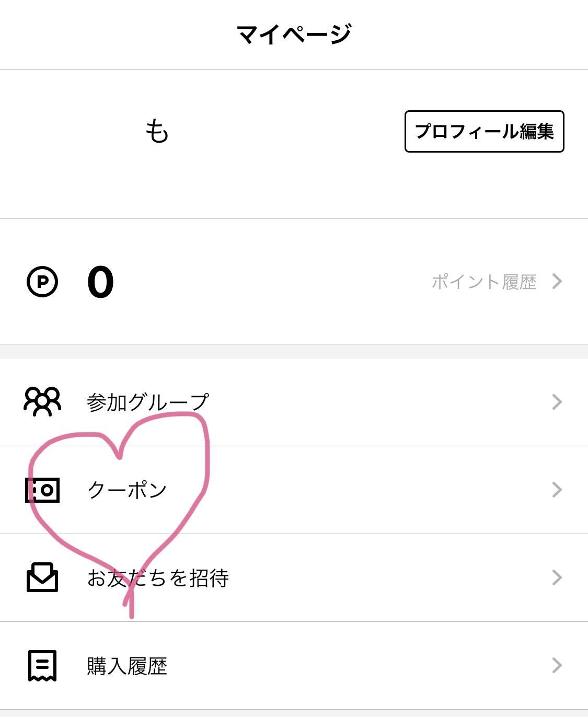Open the 参加グループ menu item
This screenshot has height=717, width=588.
point(294,402)
